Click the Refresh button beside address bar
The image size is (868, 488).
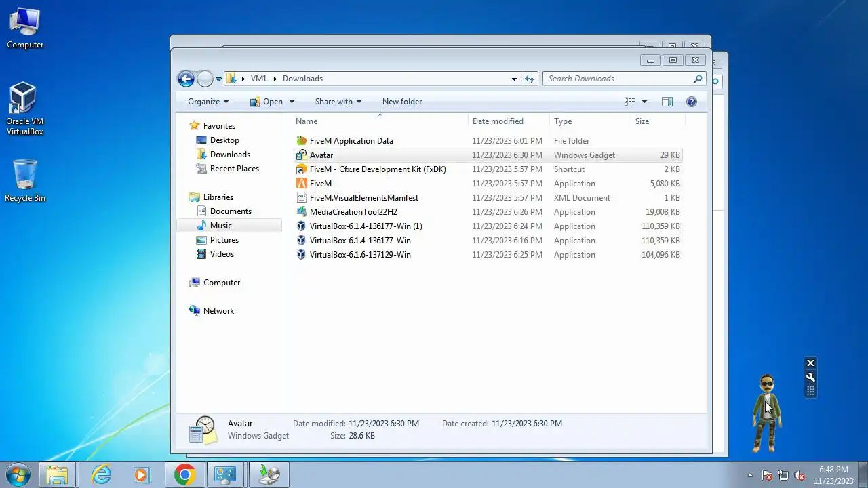(530, 79)
